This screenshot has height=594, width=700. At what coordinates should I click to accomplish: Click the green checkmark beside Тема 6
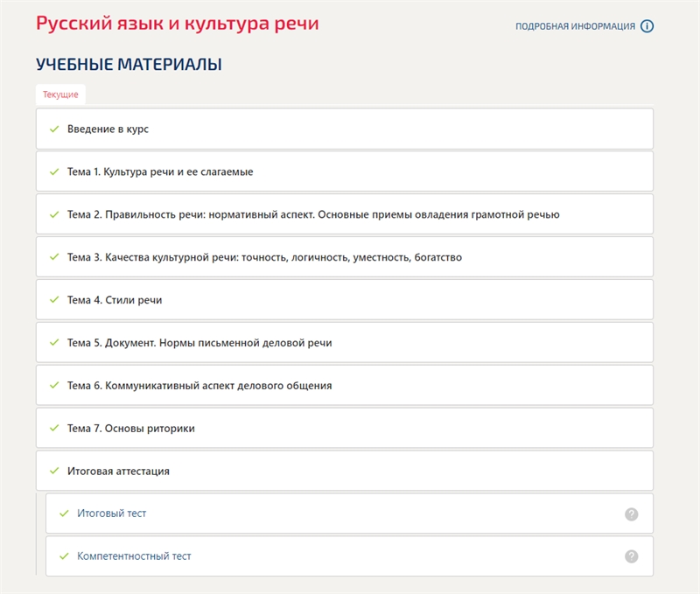point(54,385)
